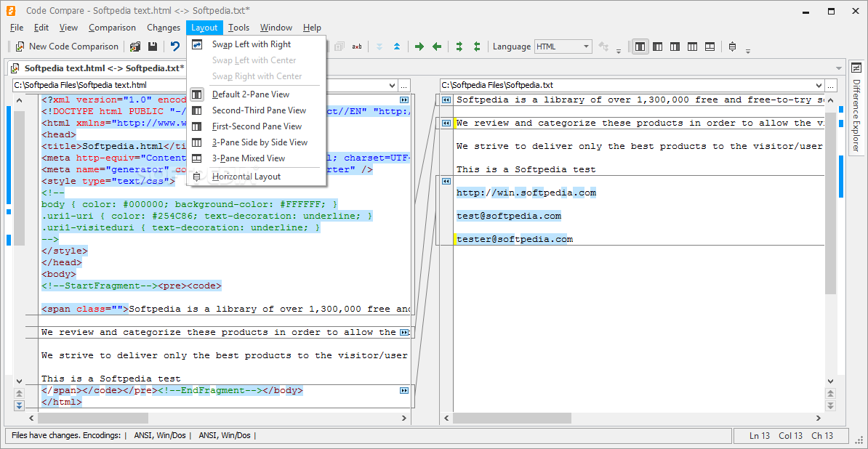Screen dimensions: 868x449
Task: Click the Help menu
Action: (312, 28)
